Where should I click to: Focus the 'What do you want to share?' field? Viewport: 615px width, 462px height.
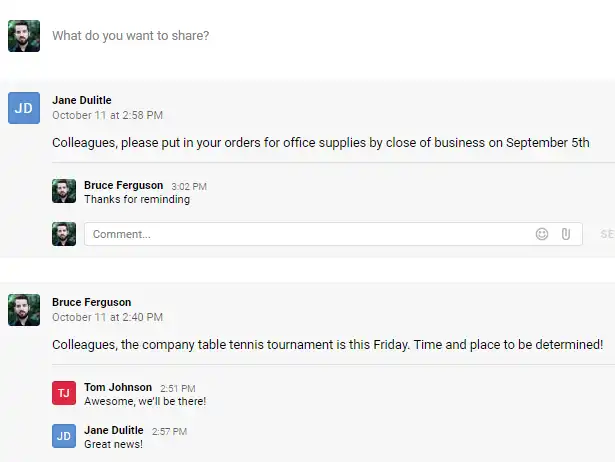click(x=131, y=36)
